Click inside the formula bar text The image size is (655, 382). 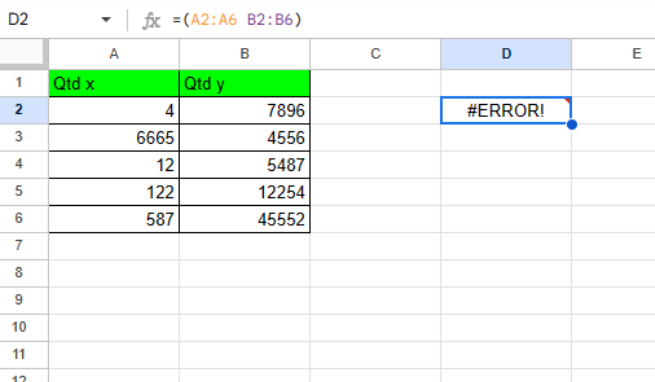point(237,20)
